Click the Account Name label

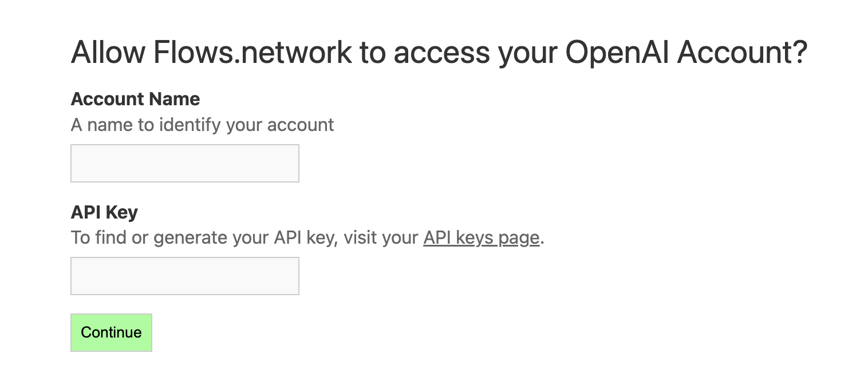135,99
